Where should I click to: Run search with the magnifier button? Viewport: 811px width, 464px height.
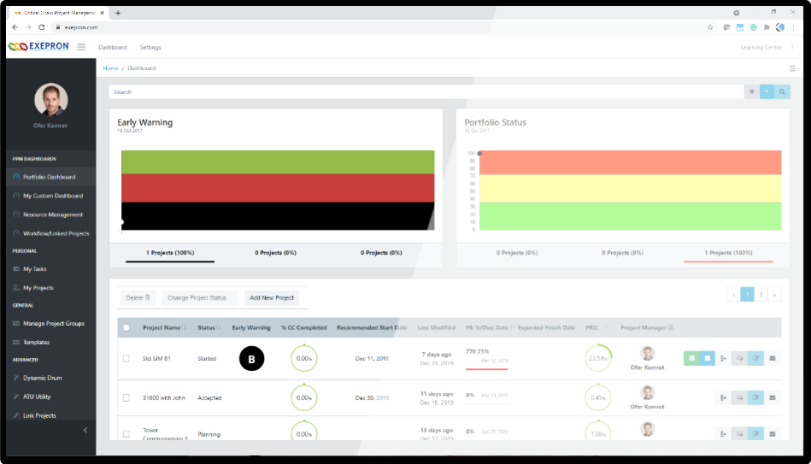click(x=782, y=92)
